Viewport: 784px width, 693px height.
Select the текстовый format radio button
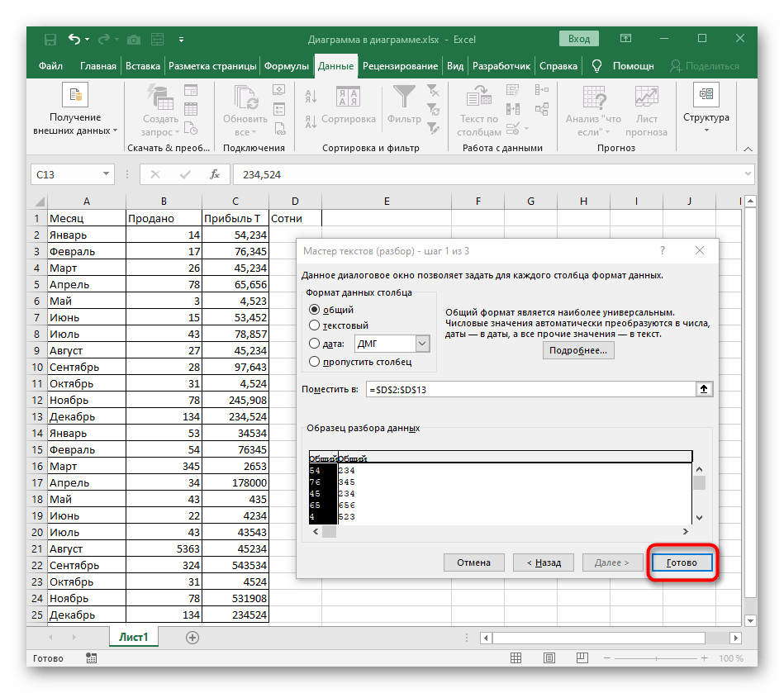pos(314,325)
